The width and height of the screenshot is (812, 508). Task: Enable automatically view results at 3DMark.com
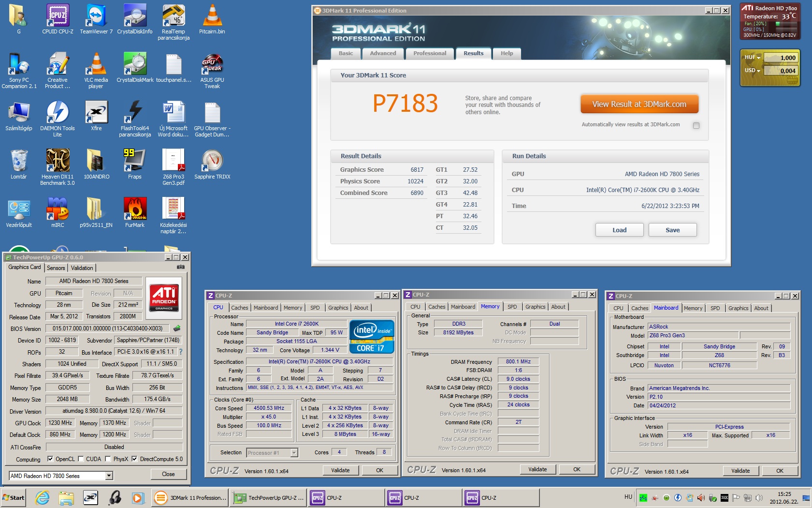point(696,125)
